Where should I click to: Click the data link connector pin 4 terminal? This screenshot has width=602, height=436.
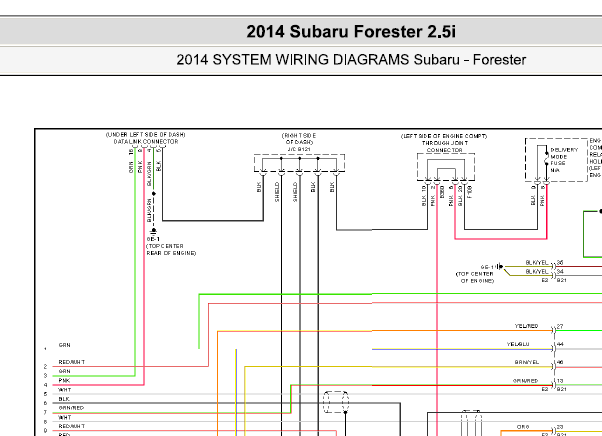coord(153,147)
